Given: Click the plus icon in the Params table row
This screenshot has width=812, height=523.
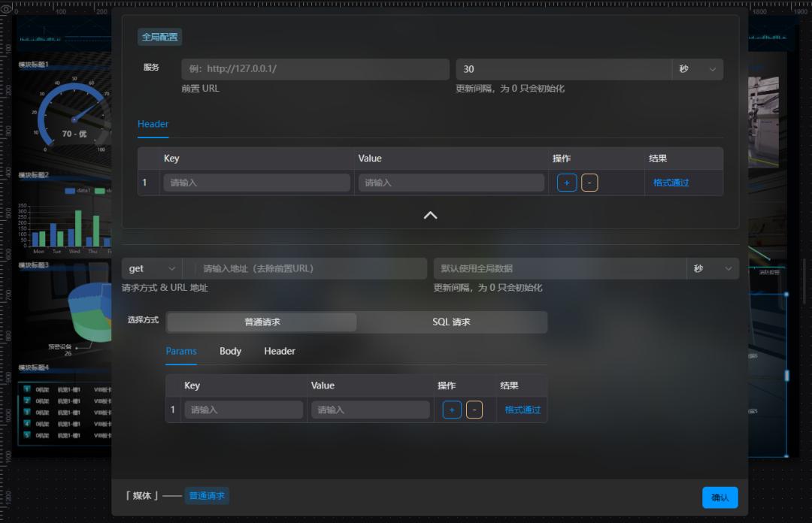Looking at the screenshot, I should 451,410.
